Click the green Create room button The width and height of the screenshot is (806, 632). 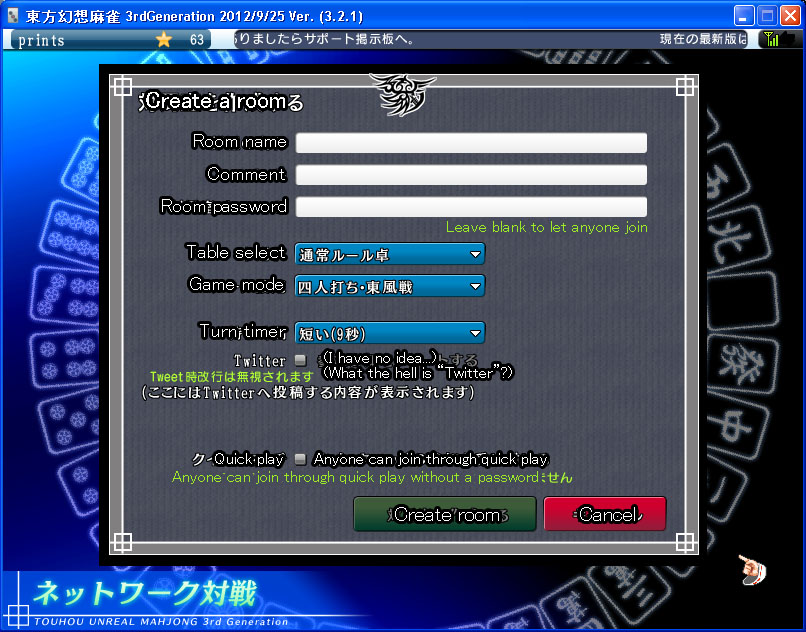[x=445, y=514]
